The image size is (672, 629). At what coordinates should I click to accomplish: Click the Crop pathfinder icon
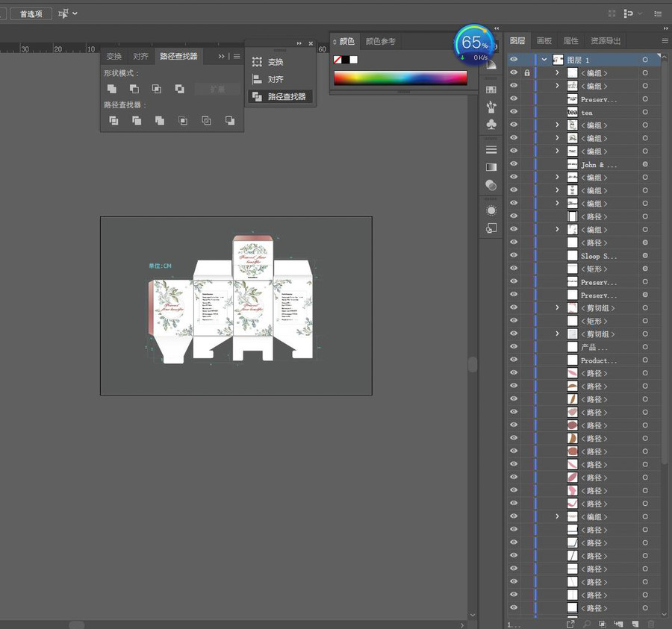183,121
